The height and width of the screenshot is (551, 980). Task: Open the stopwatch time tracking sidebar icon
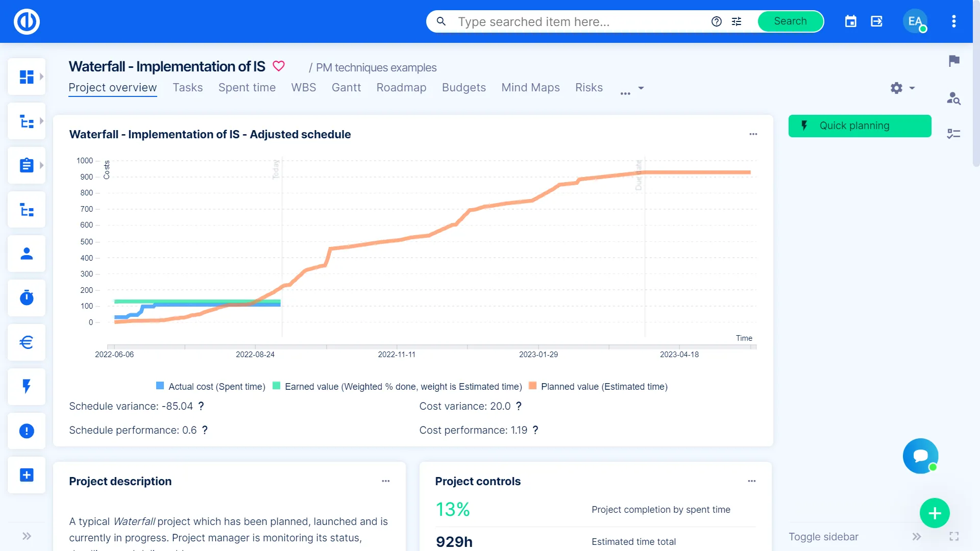27,297
